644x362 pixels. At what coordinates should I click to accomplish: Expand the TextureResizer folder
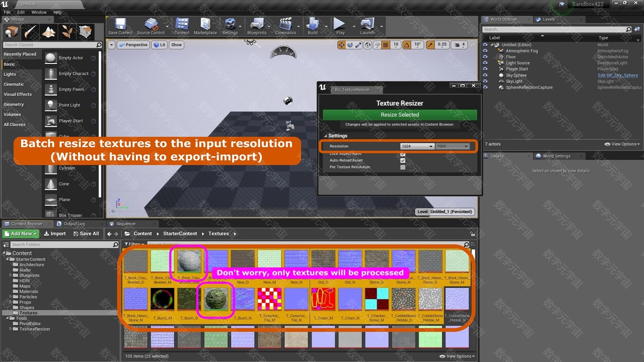coord(11,329)
